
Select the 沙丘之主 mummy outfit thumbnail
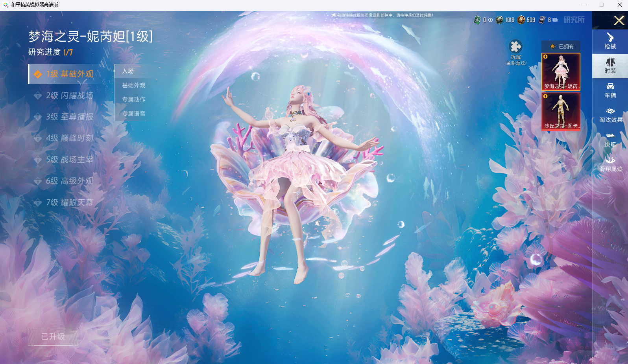tap(561, 111)
